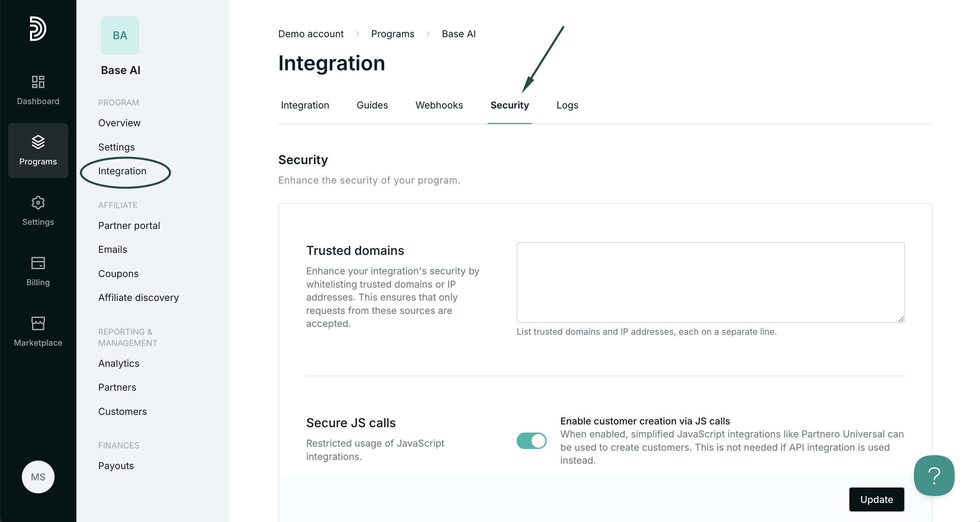Screen dimensions: 980x522
Task: Open Partners in Reporting & Management
Action: [117, 387]
